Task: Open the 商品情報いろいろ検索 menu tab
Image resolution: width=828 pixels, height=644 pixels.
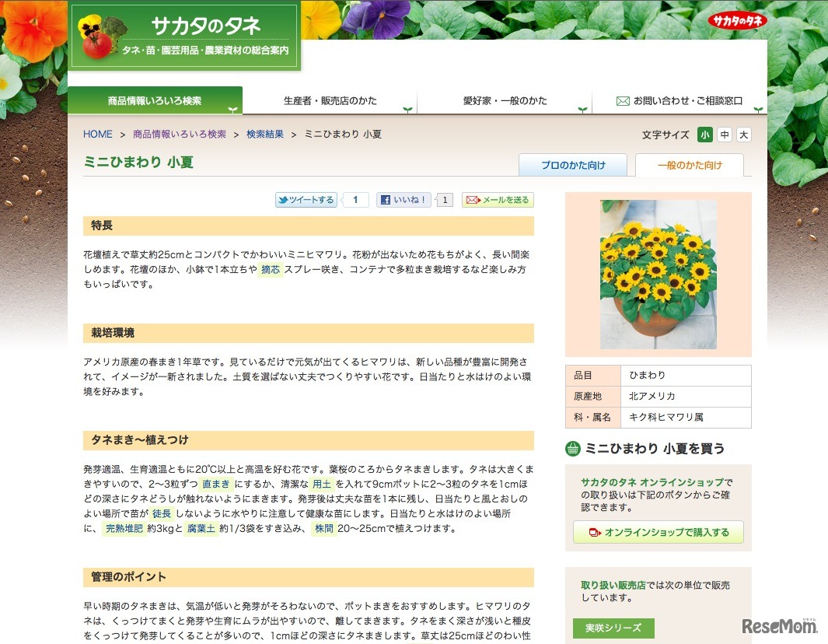Action: tap(155, 100)
